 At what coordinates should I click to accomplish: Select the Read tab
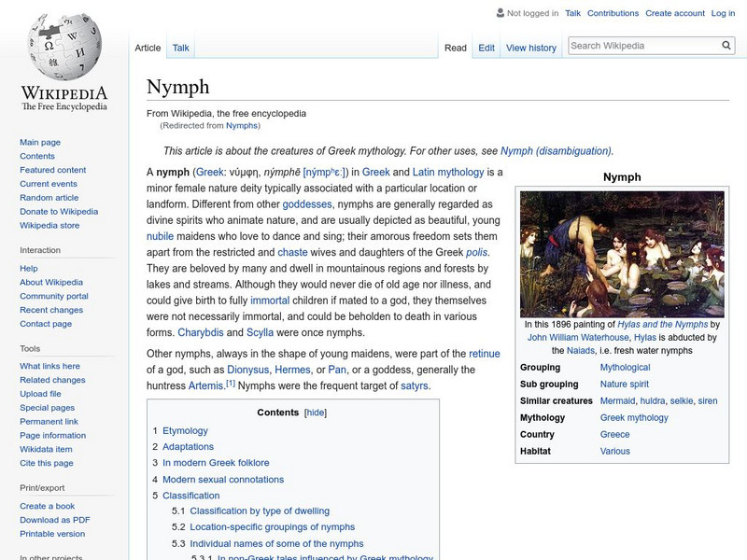(x=455, y=48)
